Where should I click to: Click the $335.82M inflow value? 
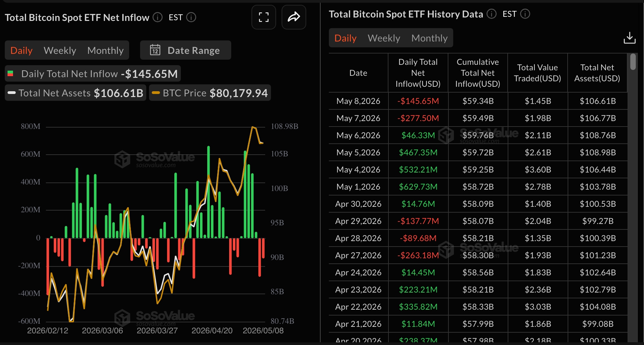click(418, 307)
